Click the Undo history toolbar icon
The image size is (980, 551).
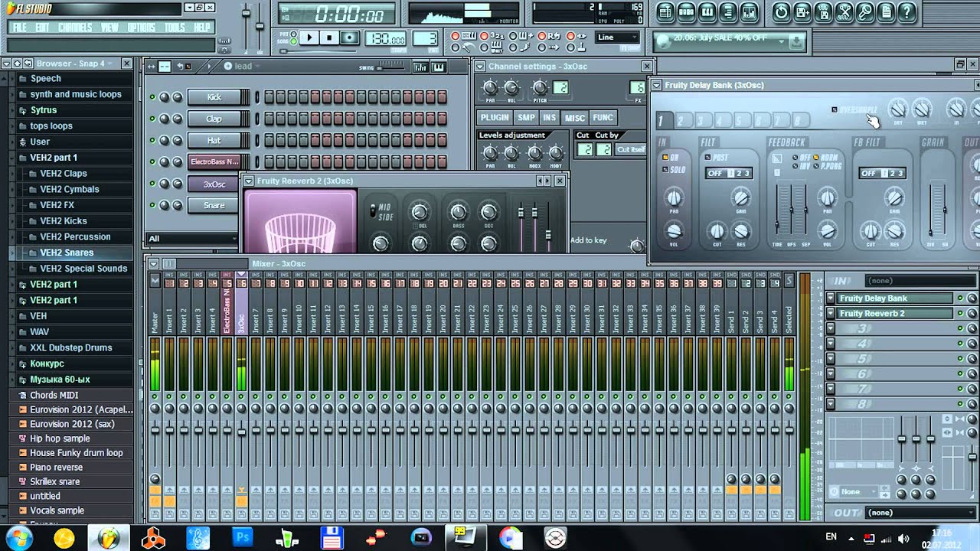click(x=781, y=11)
